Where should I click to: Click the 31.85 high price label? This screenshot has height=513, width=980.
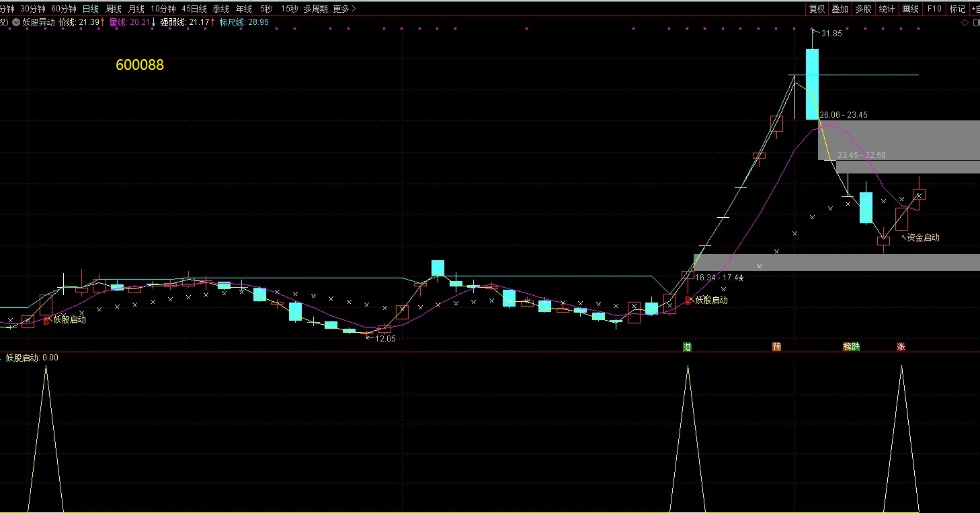[831, 34]
